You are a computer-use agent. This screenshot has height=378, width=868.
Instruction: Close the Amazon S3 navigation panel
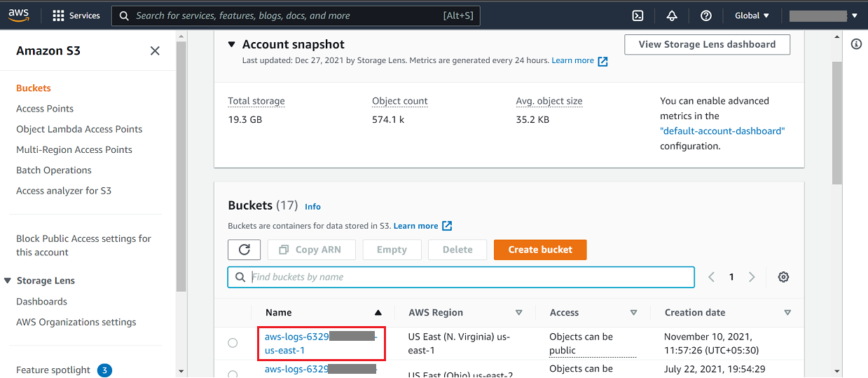point(155,50)
